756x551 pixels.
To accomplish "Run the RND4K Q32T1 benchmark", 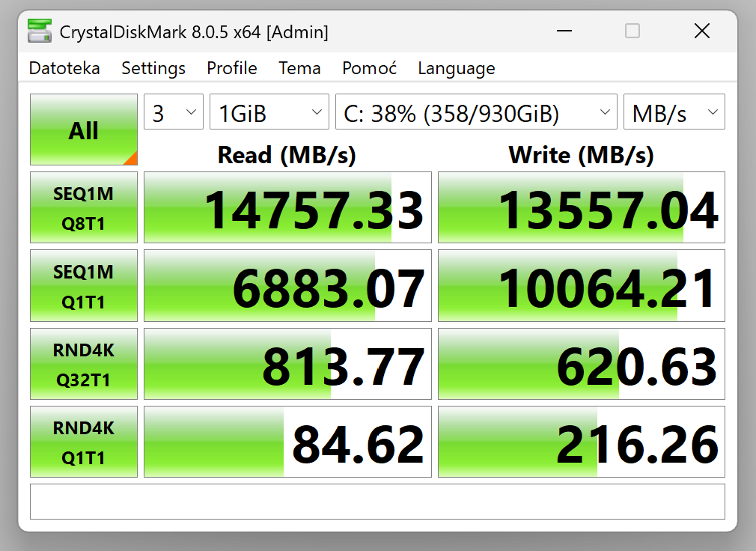I will tap(84, 363).
